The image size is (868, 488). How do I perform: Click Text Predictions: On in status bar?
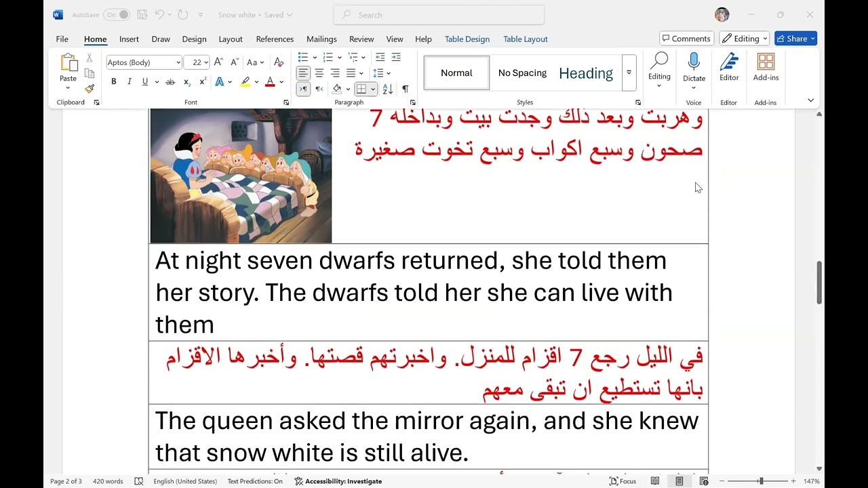255,481
